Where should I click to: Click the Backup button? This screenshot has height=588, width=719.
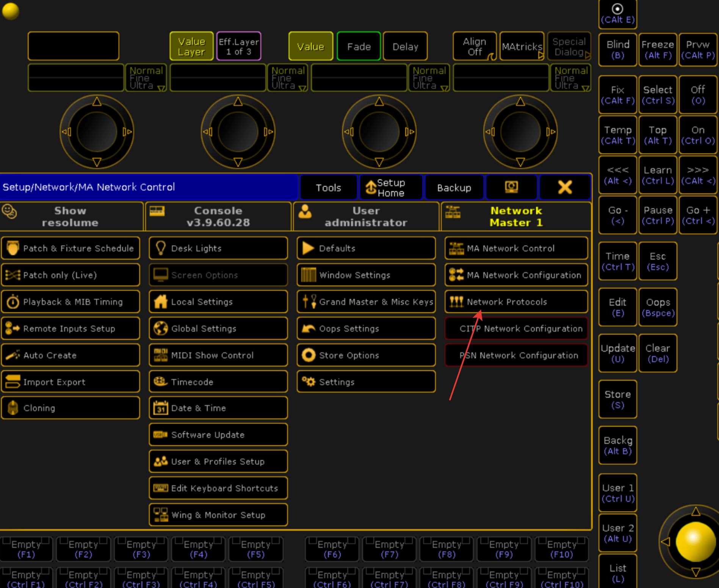coord(454,187)
